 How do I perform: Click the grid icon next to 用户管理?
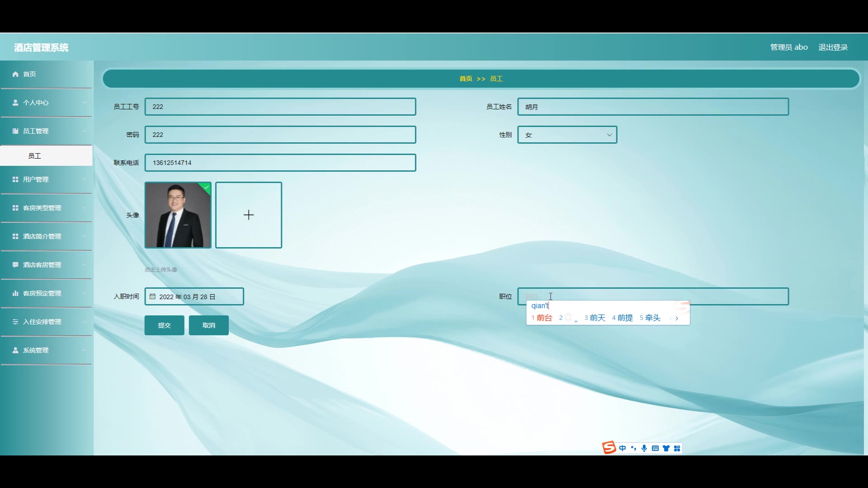click(15, 179)
